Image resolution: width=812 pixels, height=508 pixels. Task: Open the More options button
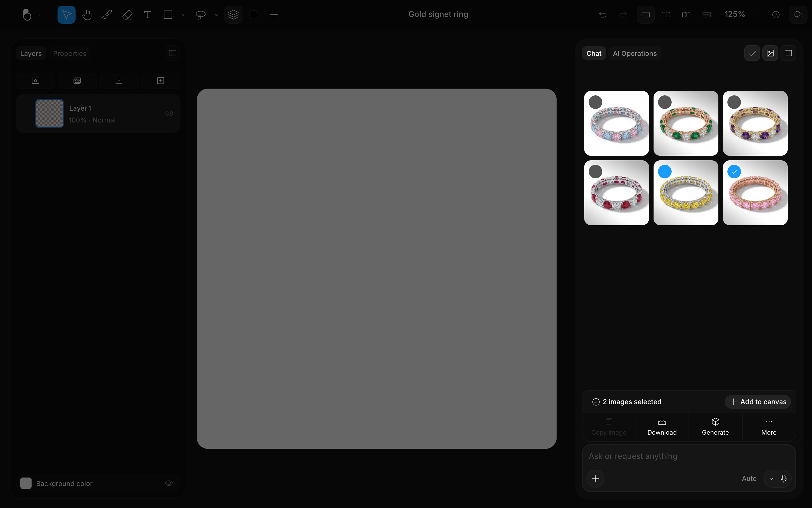coord(769,427)
